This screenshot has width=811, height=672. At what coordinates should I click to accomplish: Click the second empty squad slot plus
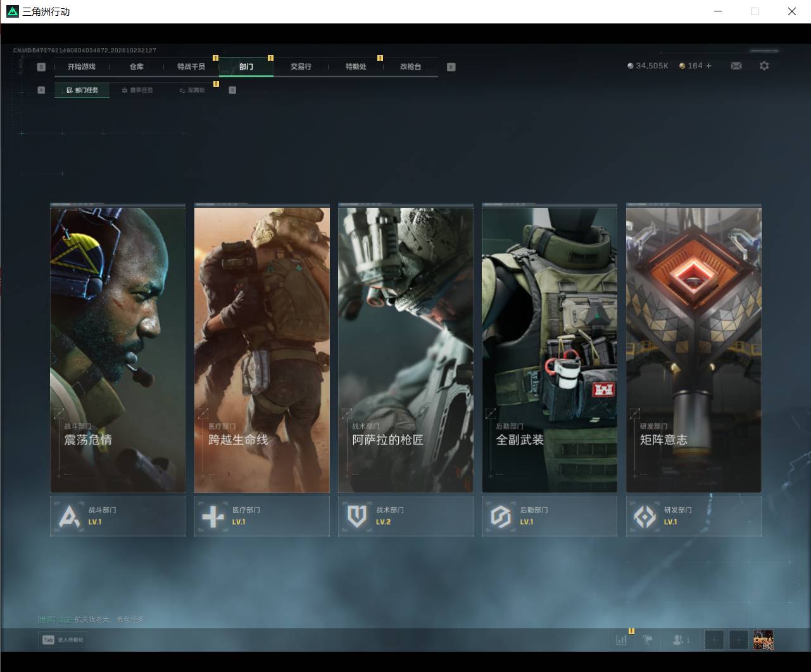pos(738,640)
